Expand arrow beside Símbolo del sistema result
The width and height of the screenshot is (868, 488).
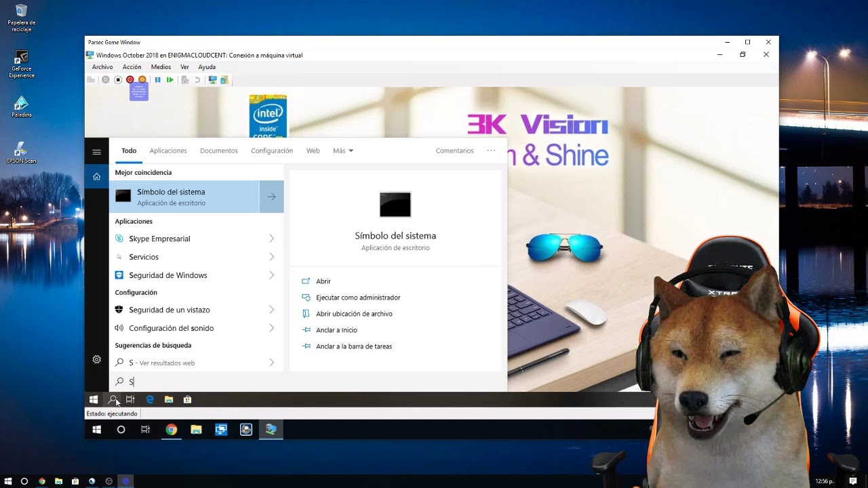(271, 197)
